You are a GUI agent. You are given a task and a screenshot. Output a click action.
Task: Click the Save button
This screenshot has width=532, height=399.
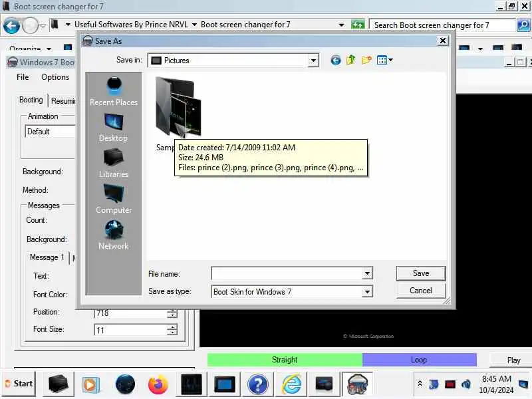click(421, 273)
